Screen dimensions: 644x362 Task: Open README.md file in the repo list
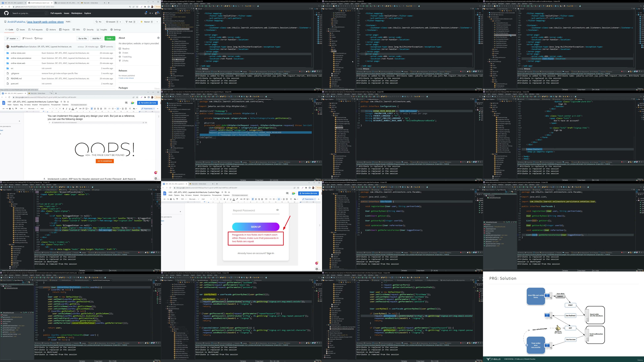tap(16, 78)
